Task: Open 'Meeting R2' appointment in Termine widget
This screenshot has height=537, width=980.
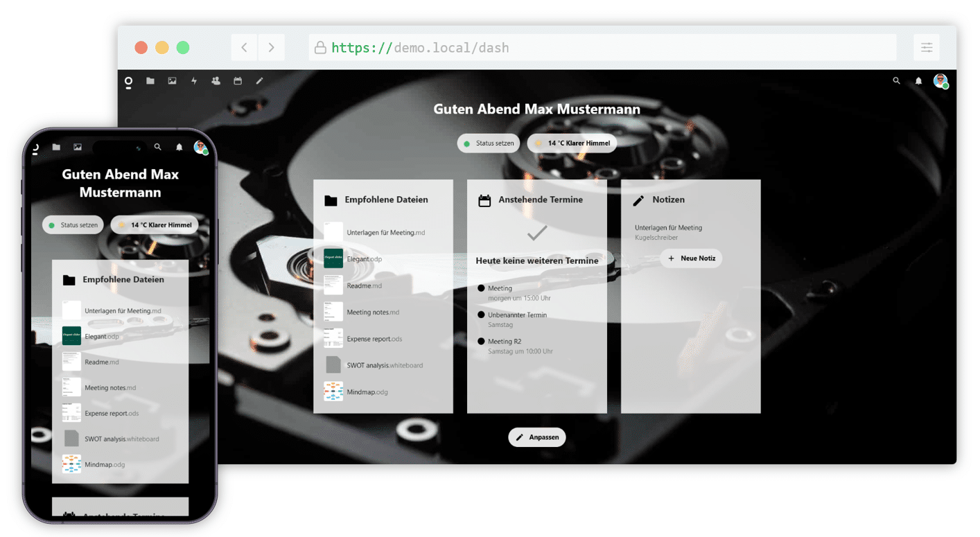Action: click(x=505, y=342)
